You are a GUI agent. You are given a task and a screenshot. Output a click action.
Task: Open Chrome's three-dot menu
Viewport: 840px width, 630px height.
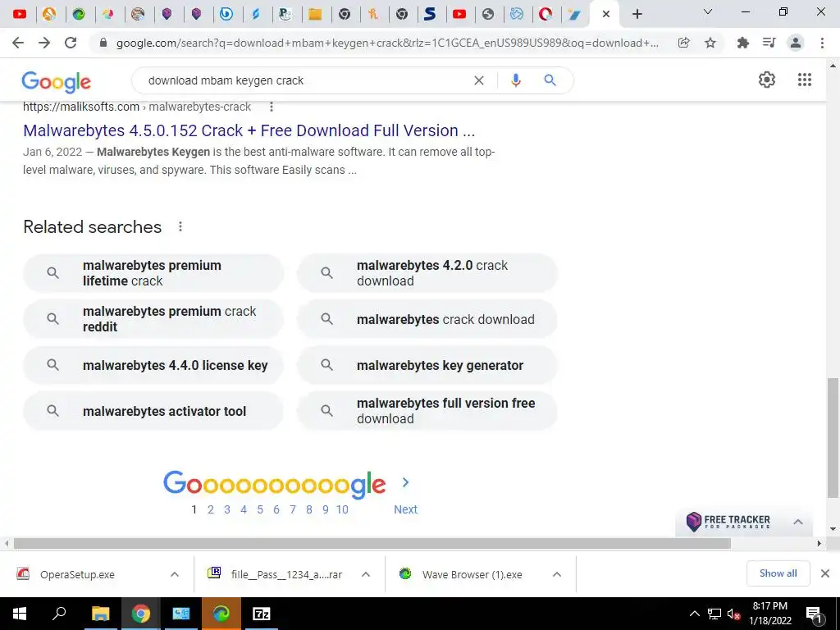click(x=822, y=43)
